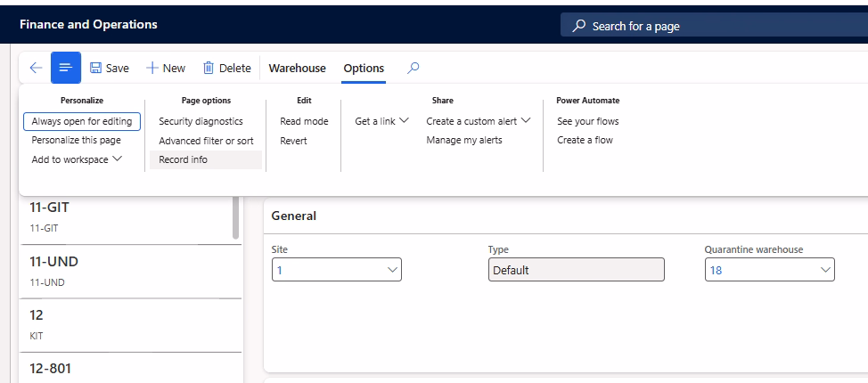Open Advanced filter or sort

click(x=206, y=141)
